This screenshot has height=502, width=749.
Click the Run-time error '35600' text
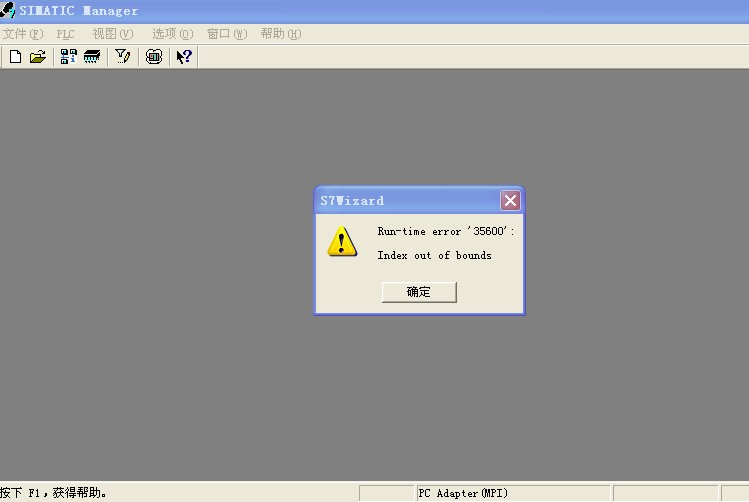pos(446,231)
